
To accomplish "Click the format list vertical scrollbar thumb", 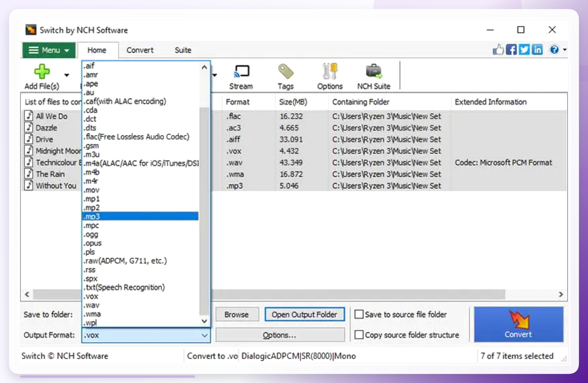I will pos(204,210).
